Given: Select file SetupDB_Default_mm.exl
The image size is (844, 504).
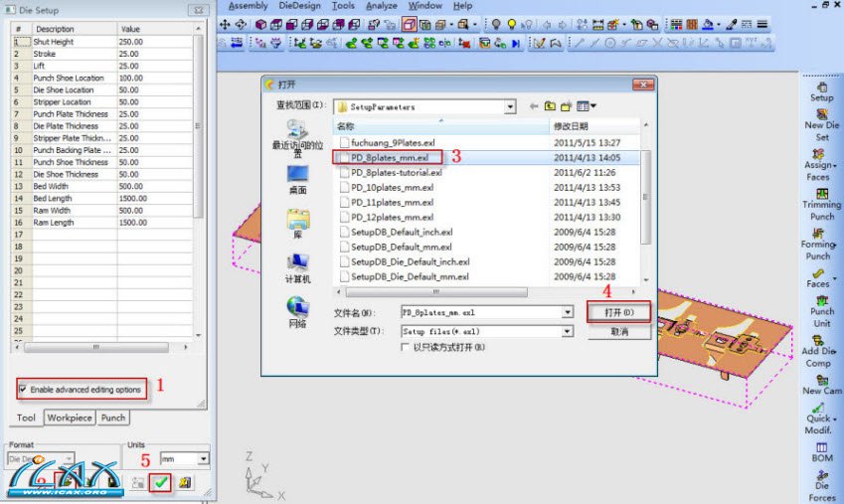Looking at the screenshot, I should tap(401, 247).
